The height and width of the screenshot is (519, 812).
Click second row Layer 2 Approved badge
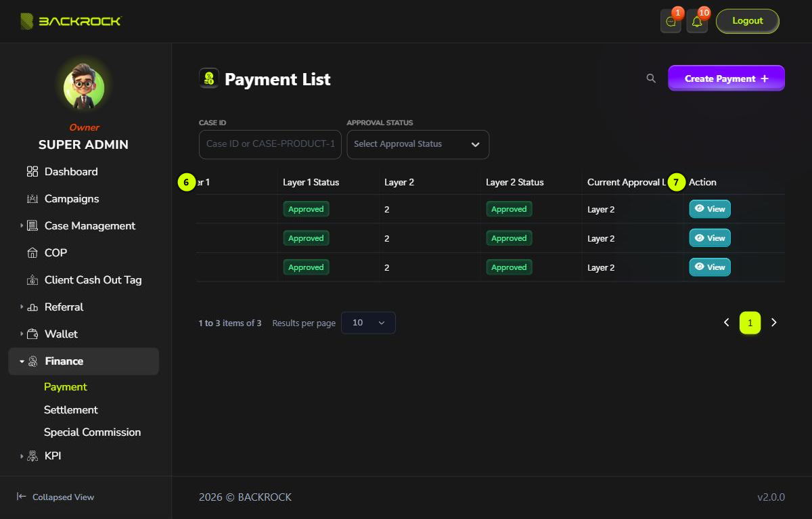(509, 238)
